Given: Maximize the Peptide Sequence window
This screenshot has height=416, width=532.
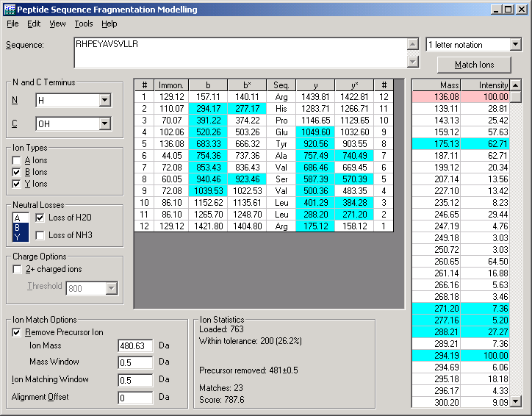Looking at the screenshot, I should click(508, 10).
